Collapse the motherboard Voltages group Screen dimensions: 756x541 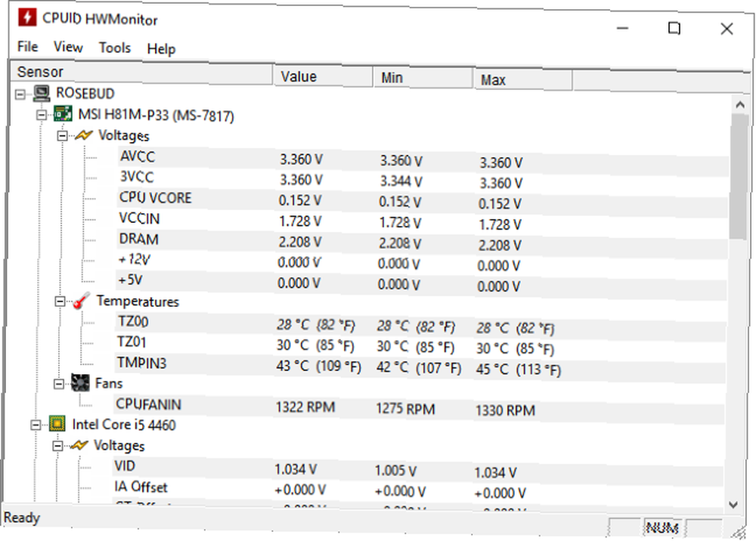(x=62, y=136)
